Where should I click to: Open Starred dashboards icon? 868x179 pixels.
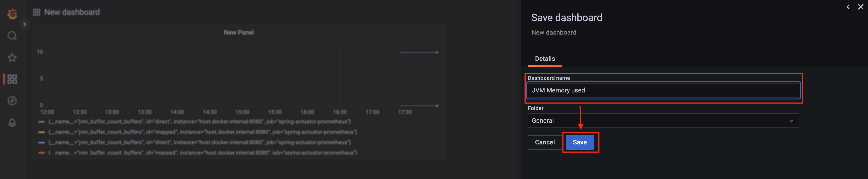pos(12,58)
